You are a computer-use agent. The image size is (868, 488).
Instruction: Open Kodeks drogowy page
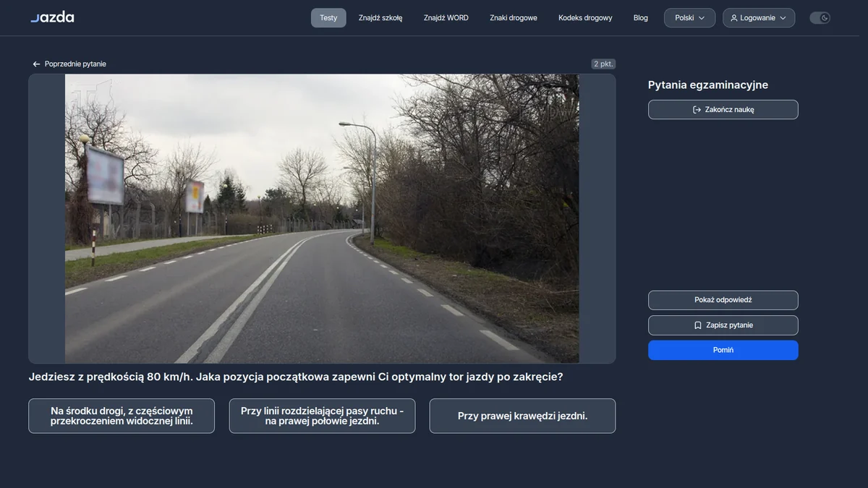(585, 18)
